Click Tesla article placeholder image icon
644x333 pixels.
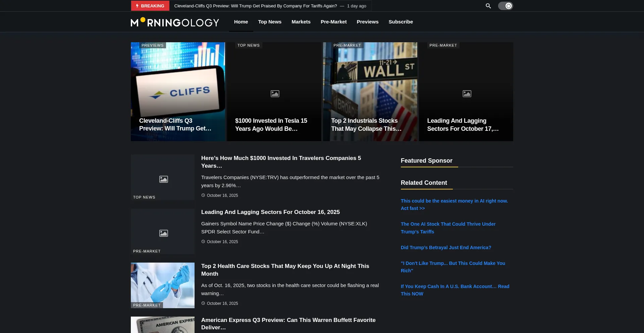[275, 94]
